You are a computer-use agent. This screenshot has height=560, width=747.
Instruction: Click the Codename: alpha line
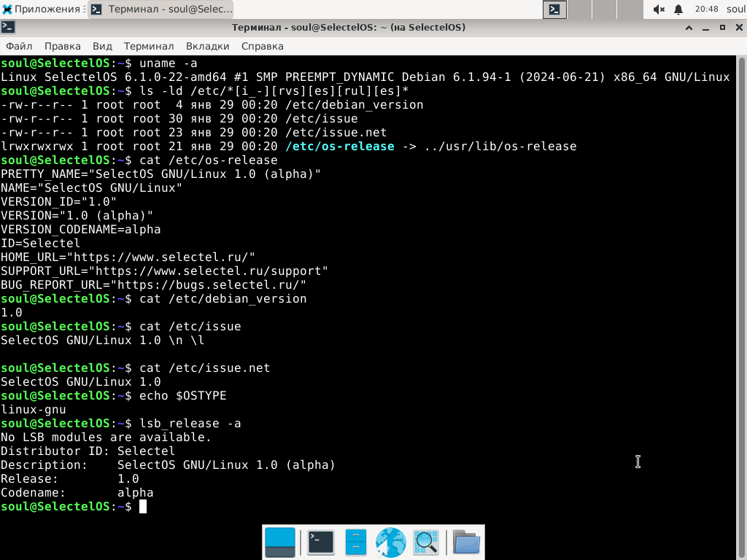tap(77, 492)
